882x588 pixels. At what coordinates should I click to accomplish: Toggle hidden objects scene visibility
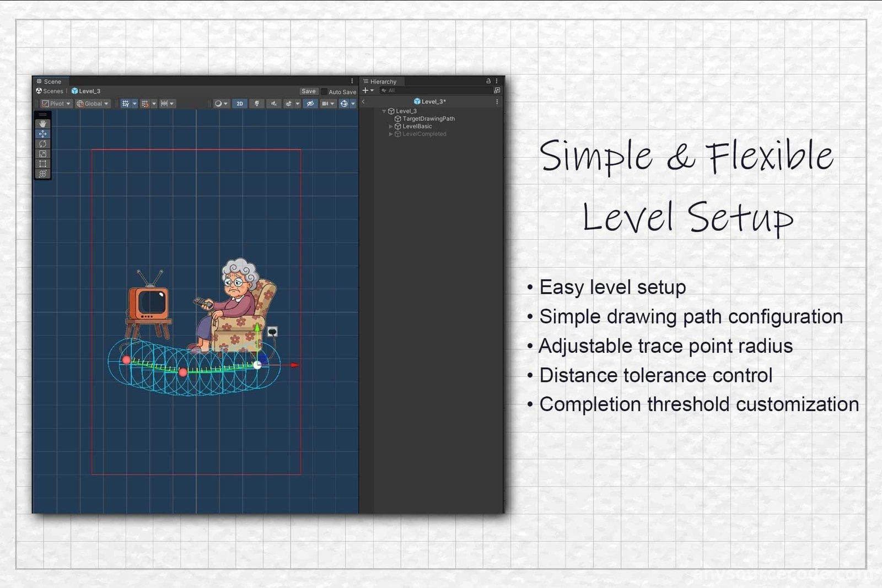click(x=310, y=104)
